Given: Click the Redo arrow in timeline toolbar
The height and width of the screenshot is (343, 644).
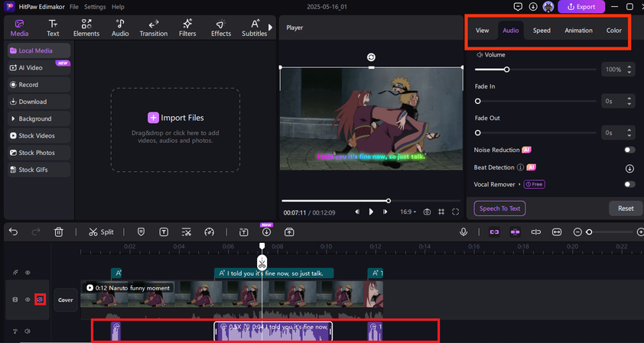Looking at the screenshot, I should coord(36,231).
